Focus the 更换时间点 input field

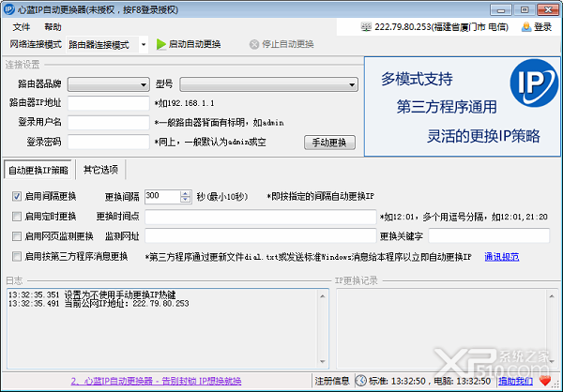pyautogui.click(x=261, y=217)
